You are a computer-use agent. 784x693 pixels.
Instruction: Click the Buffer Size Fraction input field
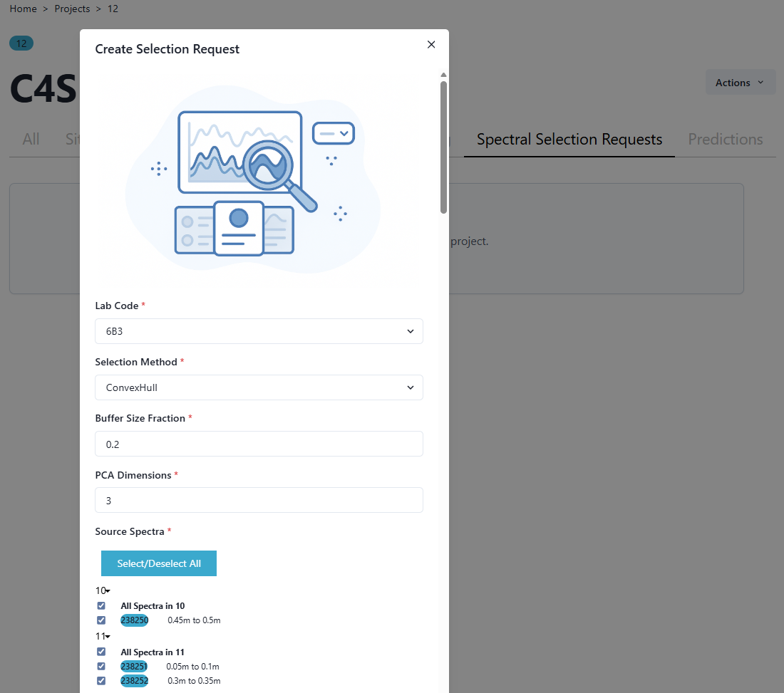pos(259,444)
